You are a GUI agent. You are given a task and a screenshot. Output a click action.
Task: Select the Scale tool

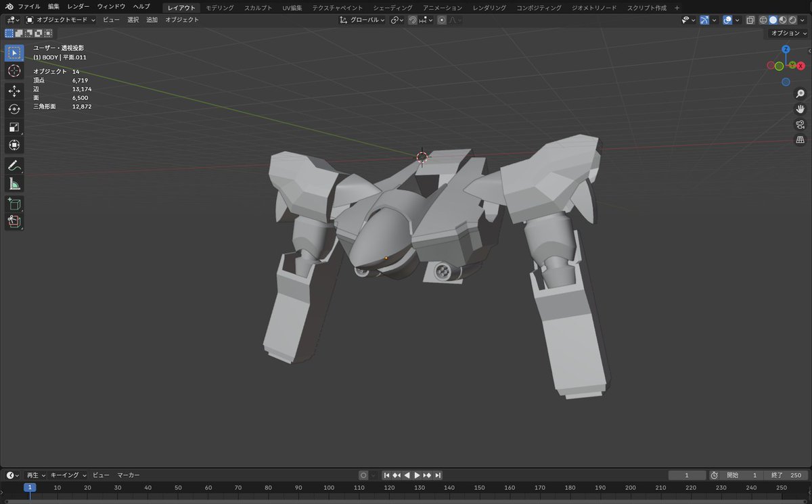coord(14,127)
